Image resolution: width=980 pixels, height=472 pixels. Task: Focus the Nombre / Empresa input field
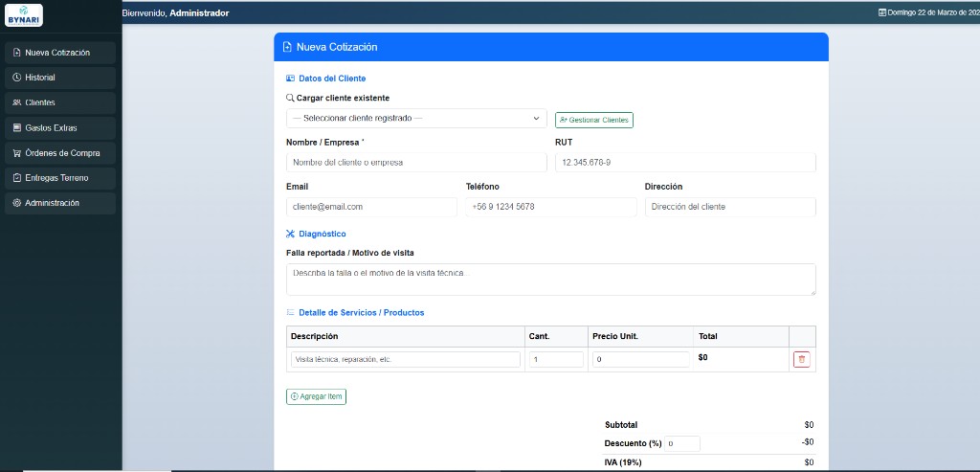416,163
